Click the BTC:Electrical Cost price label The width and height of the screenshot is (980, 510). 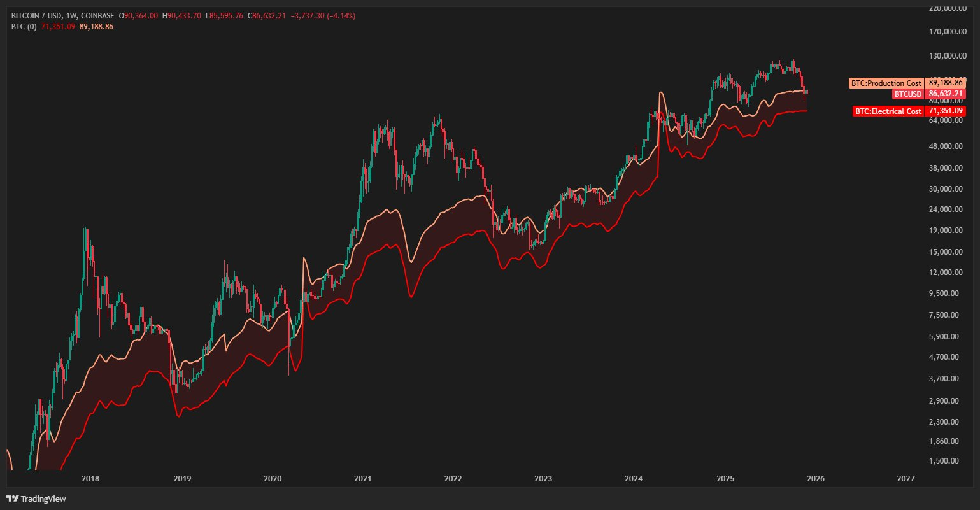point(888,111)
